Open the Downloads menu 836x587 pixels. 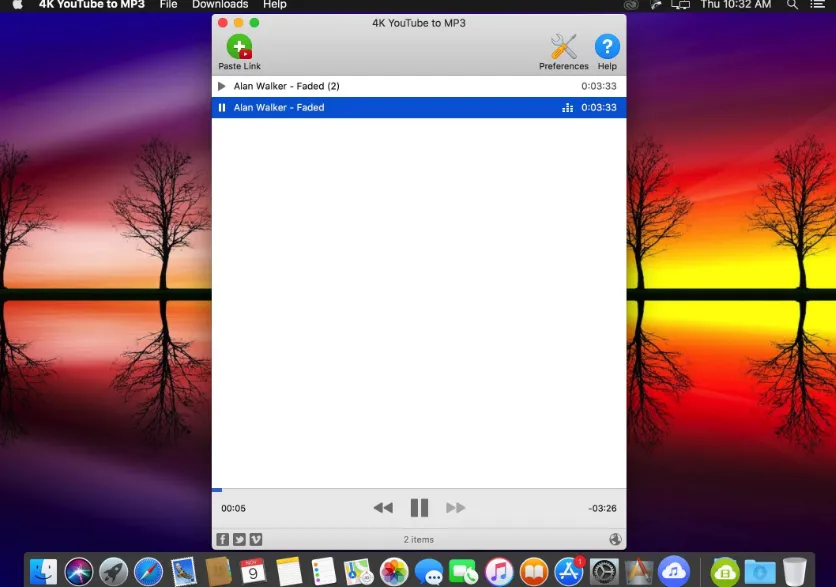[220, 5]
